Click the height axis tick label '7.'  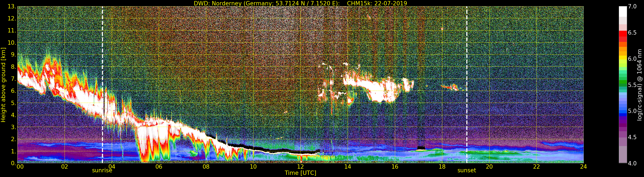pos(14,79)
